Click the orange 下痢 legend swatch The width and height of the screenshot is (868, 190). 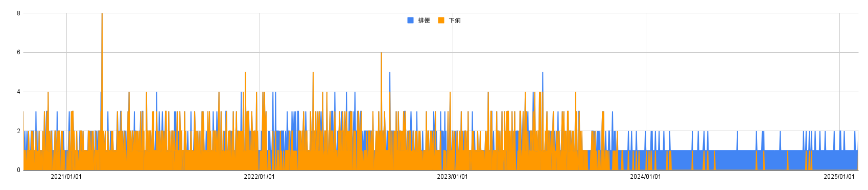pos(441,20)
